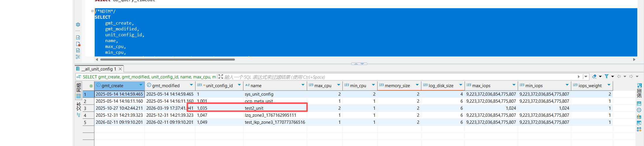Screen dimensions: 644x146
Task: Click the clear filter eraser icon
Action: (x=594, y=77)
